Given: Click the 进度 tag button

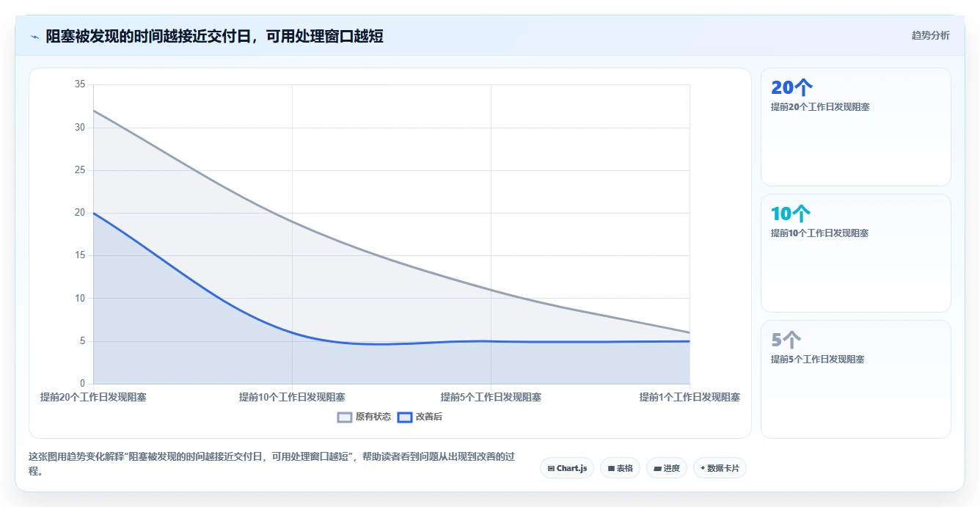Looking at the screenshot, I should point(667,468).
